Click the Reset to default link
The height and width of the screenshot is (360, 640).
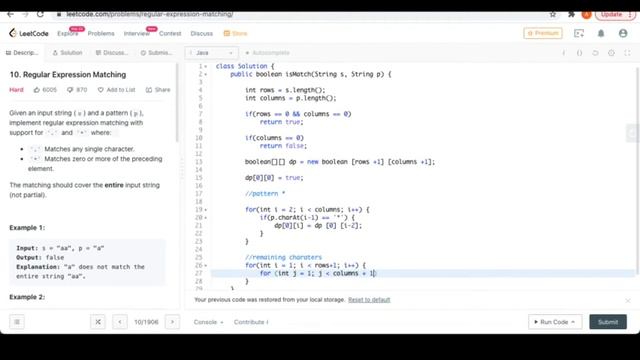369,300
